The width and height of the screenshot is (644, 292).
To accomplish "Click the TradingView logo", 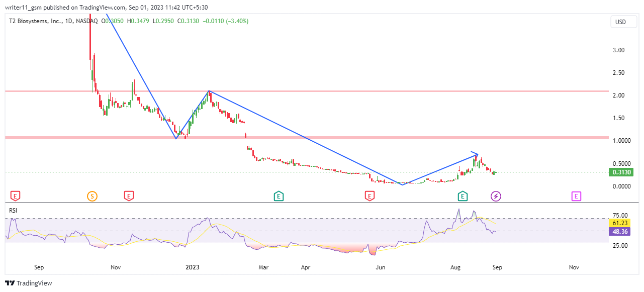I will pos(28,283).
